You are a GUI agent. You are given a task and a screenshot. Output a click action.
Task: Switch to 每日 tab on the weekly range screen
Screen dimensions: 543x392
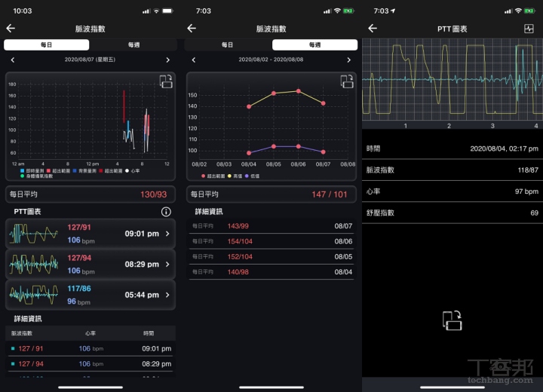pyautogui.click(x=227, y=45)
